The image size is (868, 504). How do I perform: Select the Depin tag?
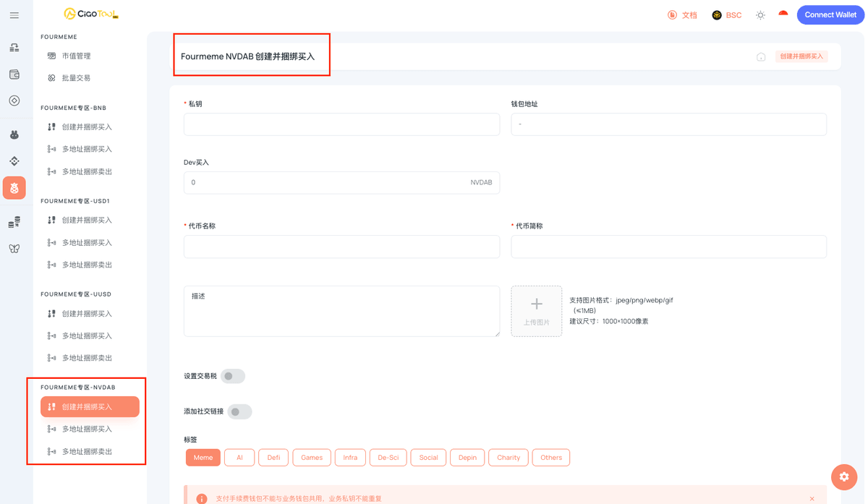467,458
